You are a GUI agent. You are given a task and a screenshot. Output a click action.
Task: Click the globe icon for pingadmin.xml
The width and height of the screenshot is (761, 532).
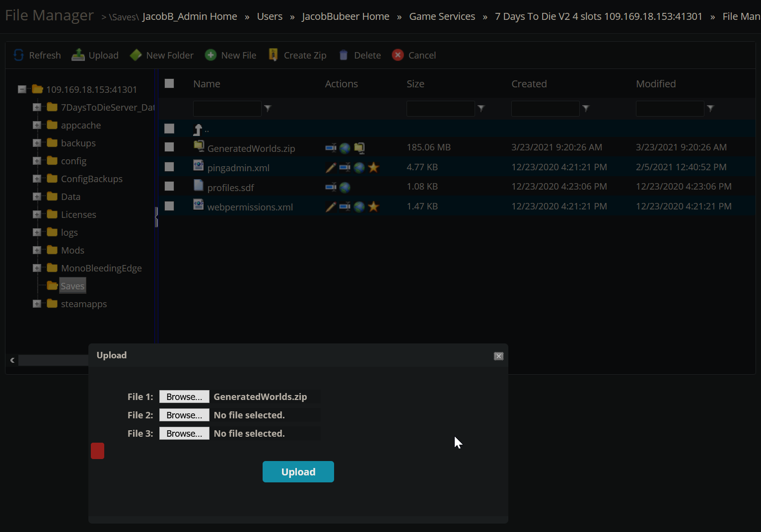359,168
